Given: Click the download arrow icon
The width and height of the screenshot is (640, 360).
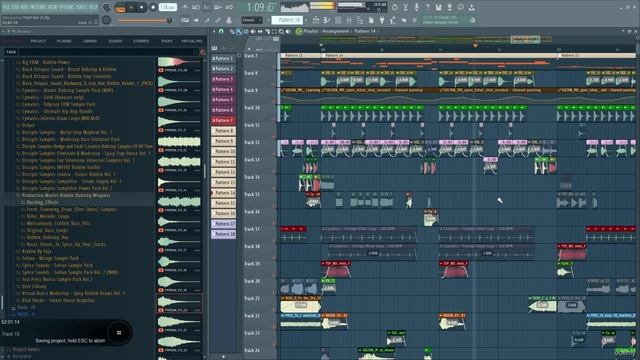Looking at the screenshot, I should (x=471, y=7).
